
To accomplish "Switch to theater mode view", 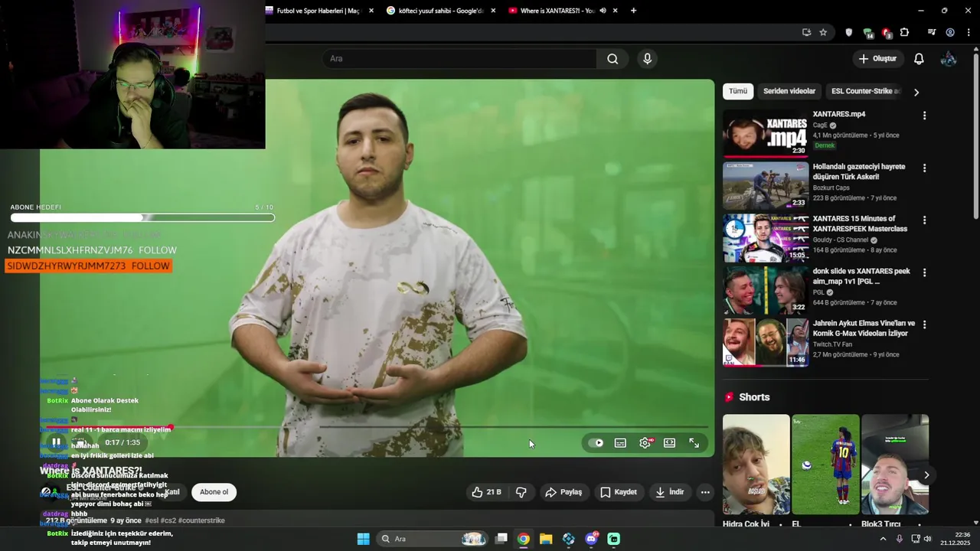I will pos(669,443).
